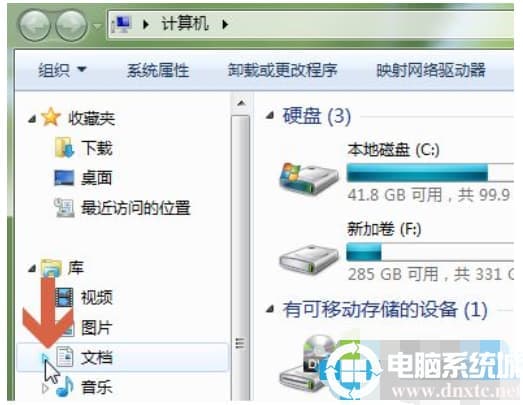Collapse the 库 libraries tree group
The height and width of the screenshot is (405, 523).
[x=32, y=268]
